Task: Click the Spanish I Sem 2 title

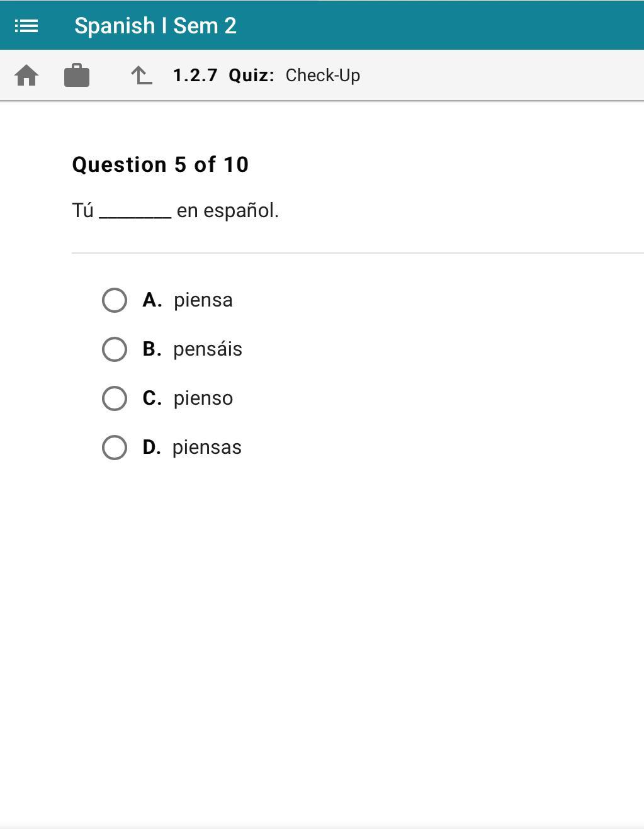Action: point(155,26)
